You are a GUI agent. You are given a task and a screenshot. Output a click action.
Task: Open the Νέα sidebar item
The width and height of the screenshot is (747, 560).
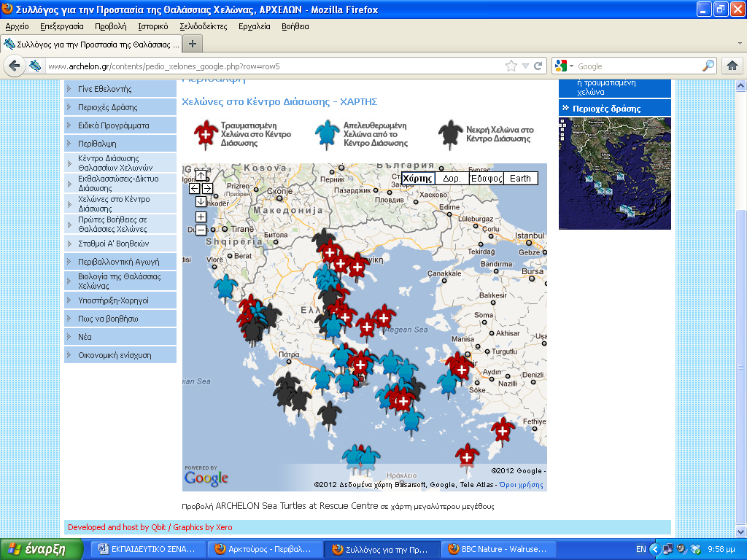[120, 337]
